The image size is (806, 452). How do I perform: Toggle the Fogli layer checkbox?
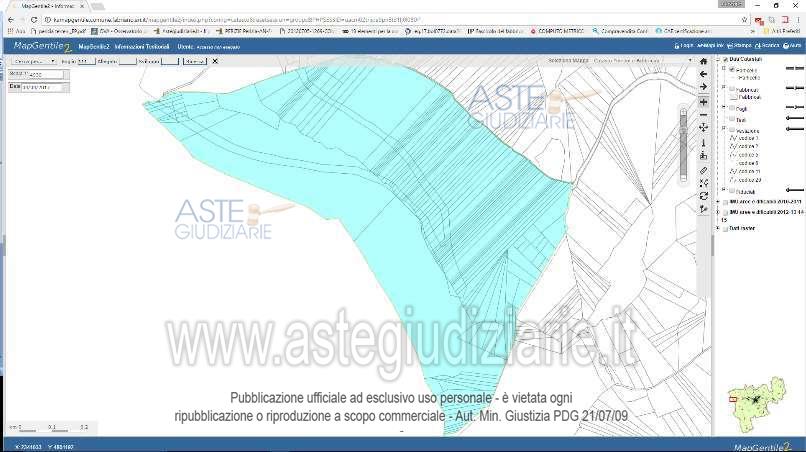click(x=732, y=108)
